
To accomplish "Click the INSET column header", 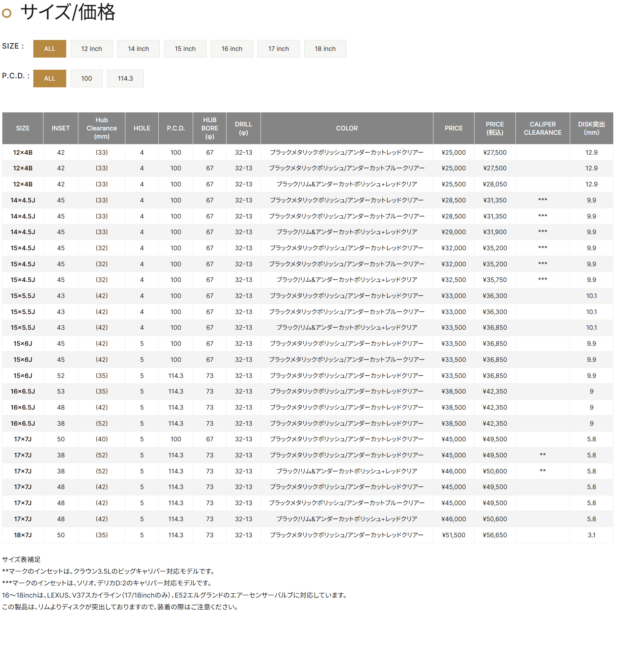I will coord(60,128).
